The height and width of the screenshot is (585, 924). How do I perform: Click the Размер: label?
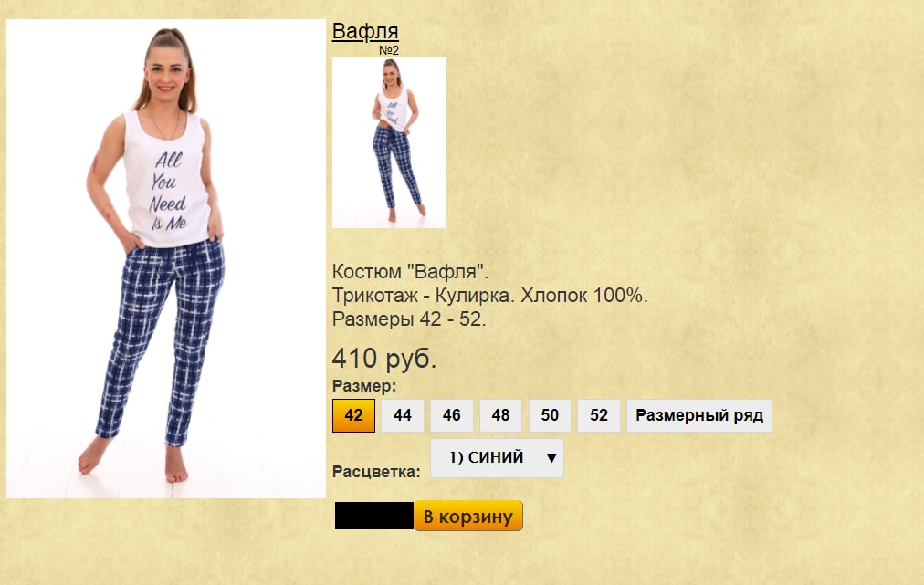click(x=364, y=386)
